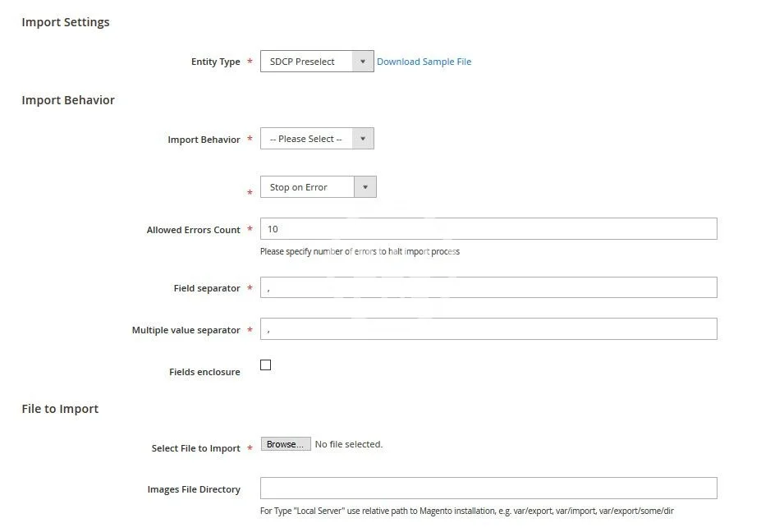Click the arrow icon beside Stop on Error
The image size is (784, 532).
click(x=365, y=187)
